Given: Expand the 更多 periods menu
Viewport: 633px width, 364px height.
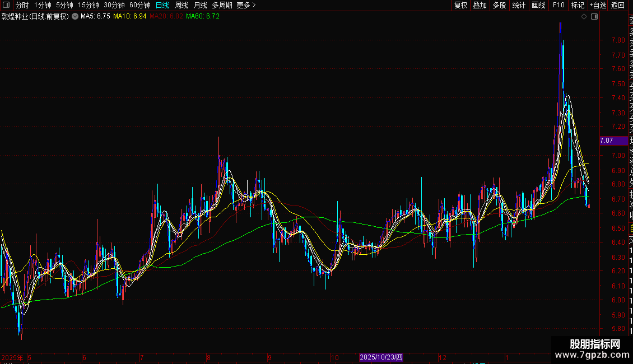Looking at the screenshot, I should tap(246, 5).
